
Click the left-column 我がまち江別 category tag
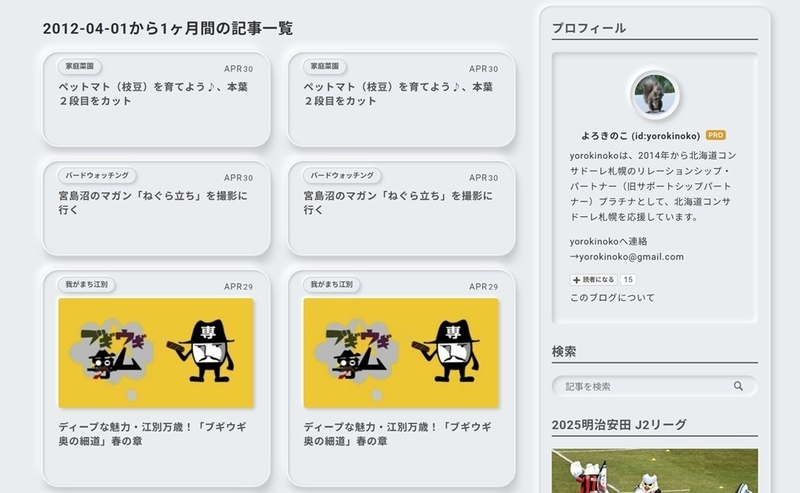click(86, 284)
